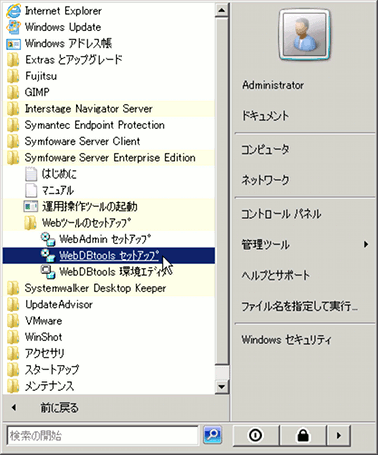Image resolution: width=378 pixels, height=455 pixels.
Task: Focus the 検索の開始 search field
Action: tap(103, 435)
